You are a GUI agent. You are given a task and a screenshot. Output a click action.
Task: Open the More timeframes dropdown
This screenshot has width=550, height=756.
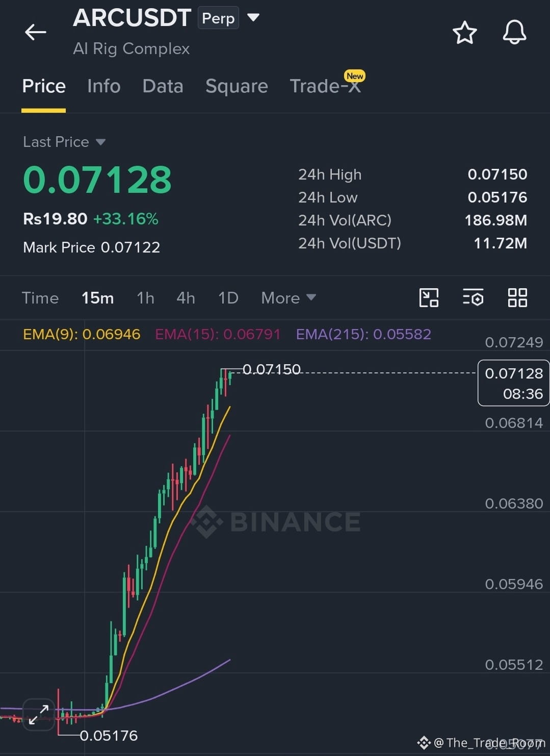tap(289, 298)
